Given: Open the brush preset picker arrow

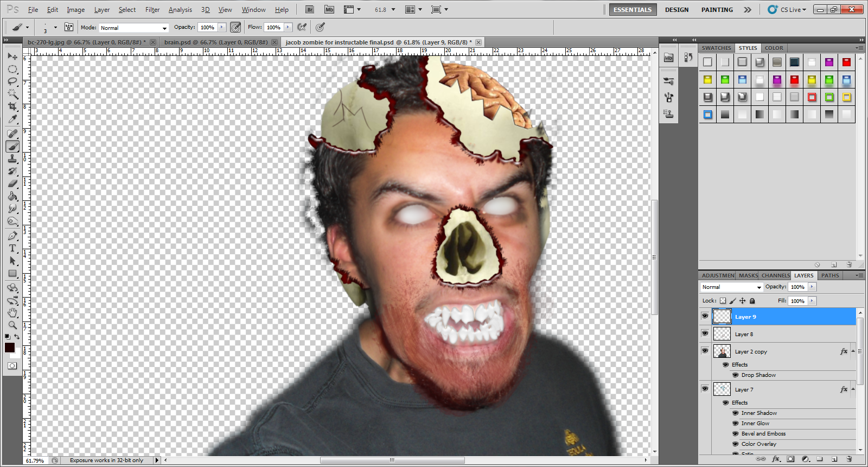Looking at the screenshot, I should (x=55, y=27).
